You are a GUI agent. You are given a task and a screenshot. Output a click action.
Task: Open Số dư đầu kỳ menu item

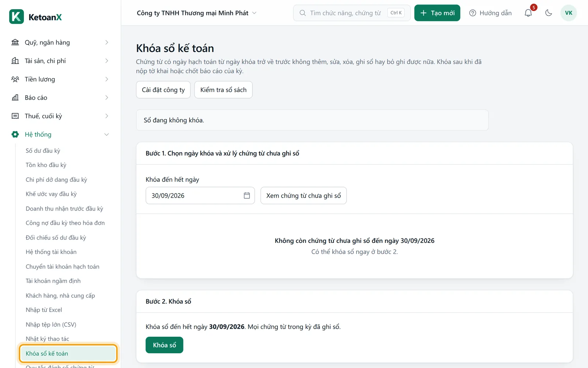[43, 151]
